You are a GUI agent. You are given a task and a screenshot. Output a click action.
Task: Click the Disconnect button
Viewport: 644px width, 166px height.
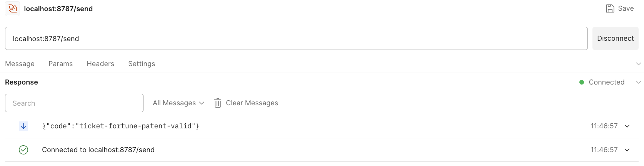[x=615, y=38]
